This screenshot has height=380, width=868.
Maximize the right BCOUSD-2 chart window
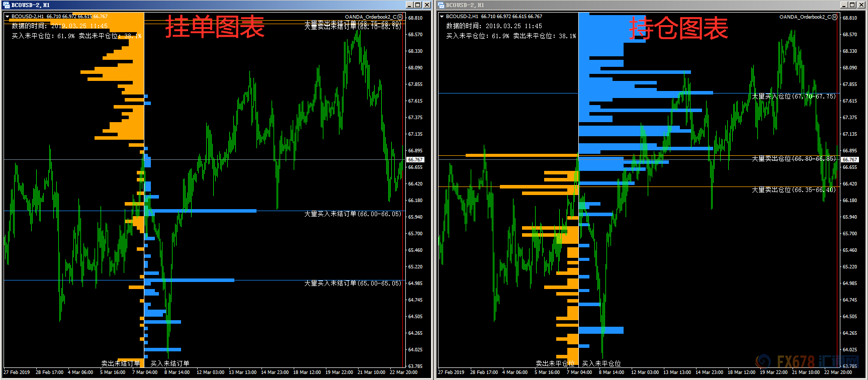(x=852, y=5)
